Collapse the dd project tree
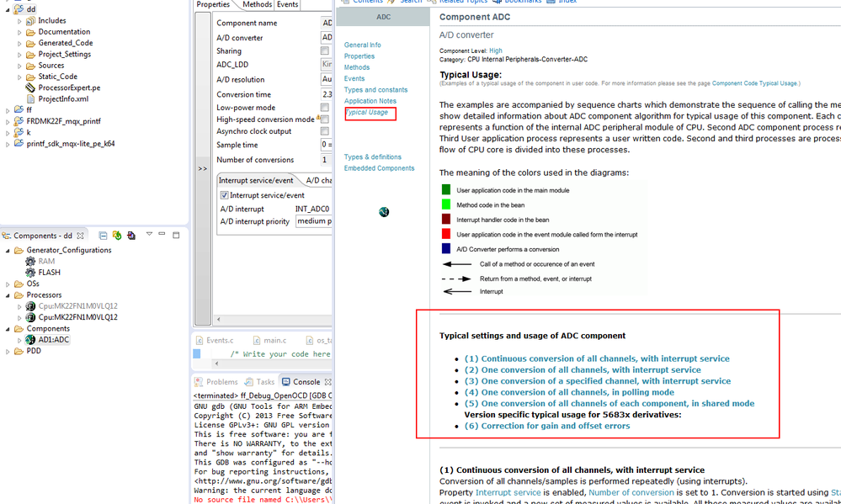This screenshot has height=504, width=841. 8,9
